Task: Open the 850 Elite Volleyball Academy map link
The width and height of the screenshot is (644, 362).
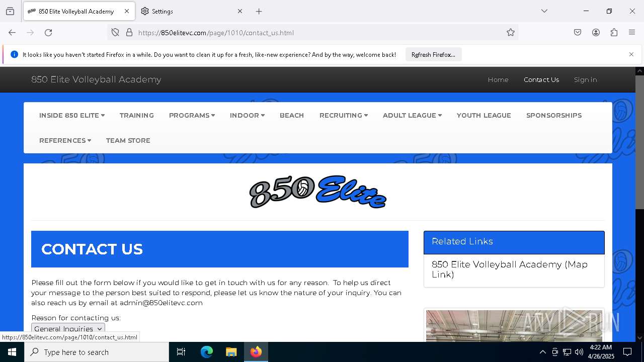Action: point(510,269)
